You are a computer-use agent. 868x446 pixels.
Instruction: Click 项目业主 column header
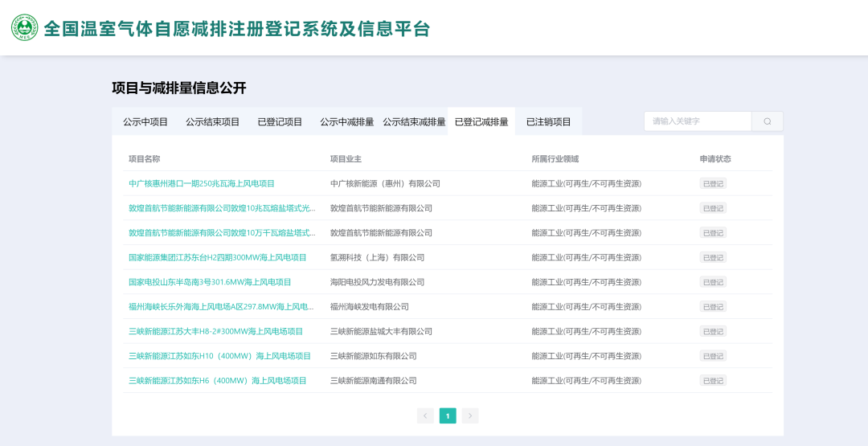pyautogui.click(x=346, y=159)
